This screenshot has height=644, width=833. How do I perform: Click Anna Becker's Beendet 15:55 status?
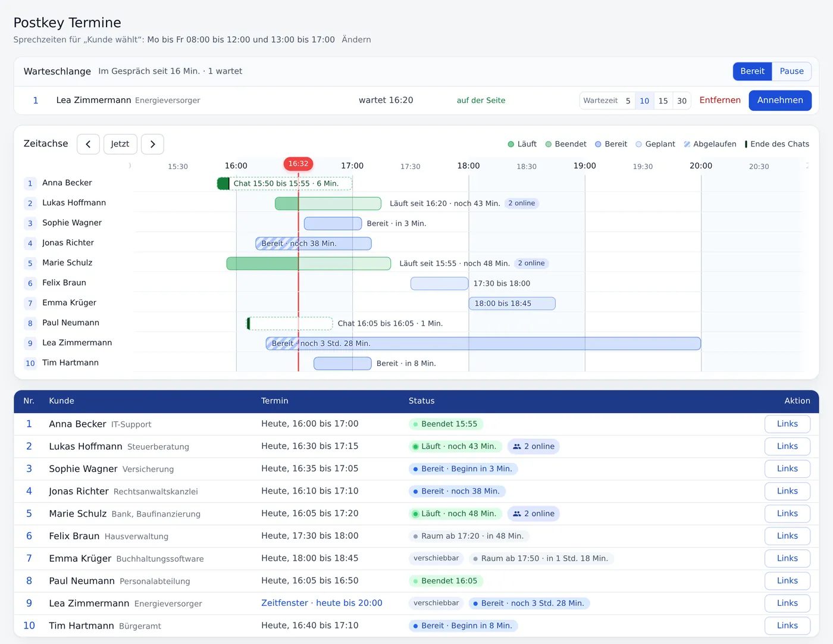446,424
